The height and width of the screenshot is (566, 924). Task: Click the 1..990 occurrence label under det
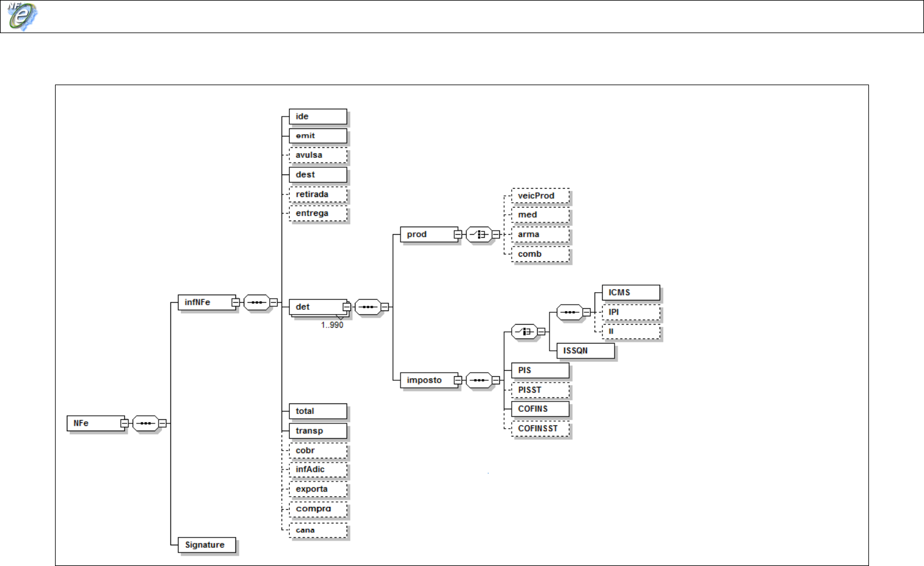[332, 325]
